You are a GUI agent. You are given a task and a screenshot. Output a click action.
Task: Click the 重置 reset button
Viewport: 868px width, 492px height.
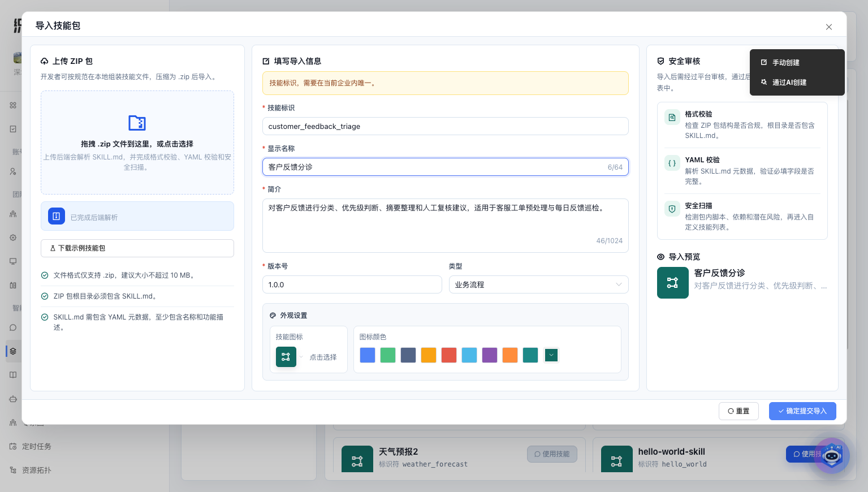pos(739,411)
